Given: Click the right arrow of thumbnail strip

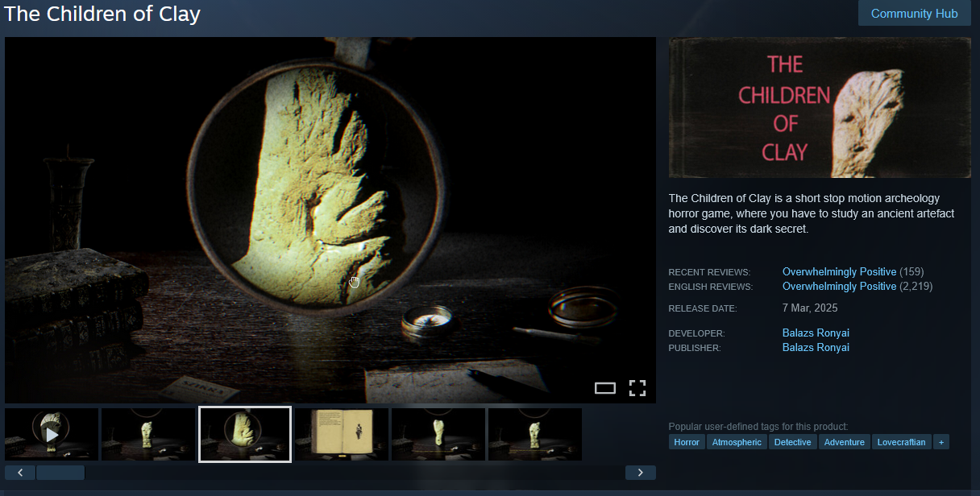Looking at the screenshot, I should click(x=641, y=473).
